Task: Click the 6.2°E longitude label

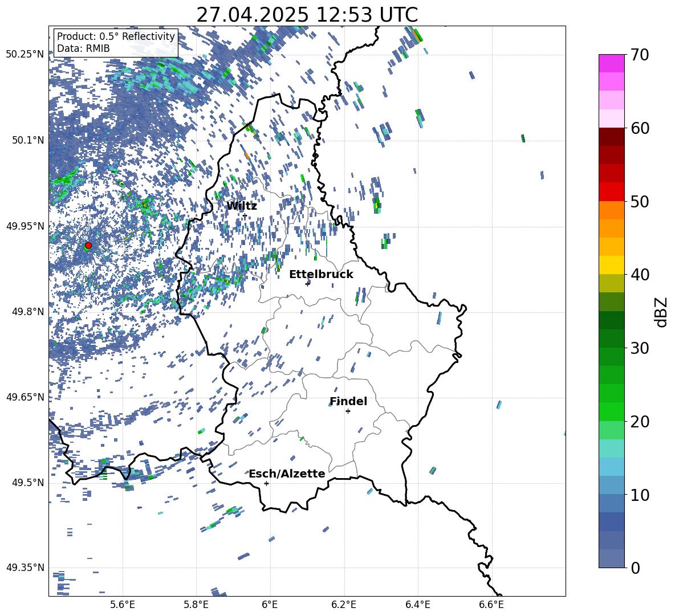Action: tap(344, 605)
